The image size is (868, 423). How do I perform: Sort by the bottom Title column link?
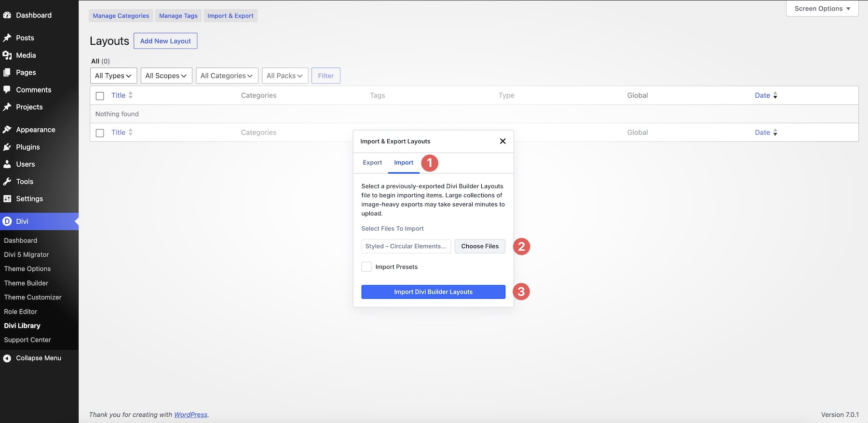click(x=119, y=132)
